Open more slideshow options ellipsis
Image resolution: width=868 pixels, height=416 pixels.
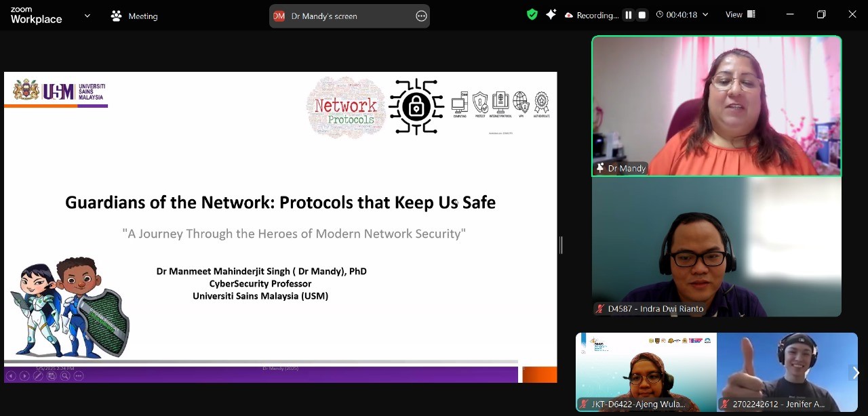click(79, 375)
